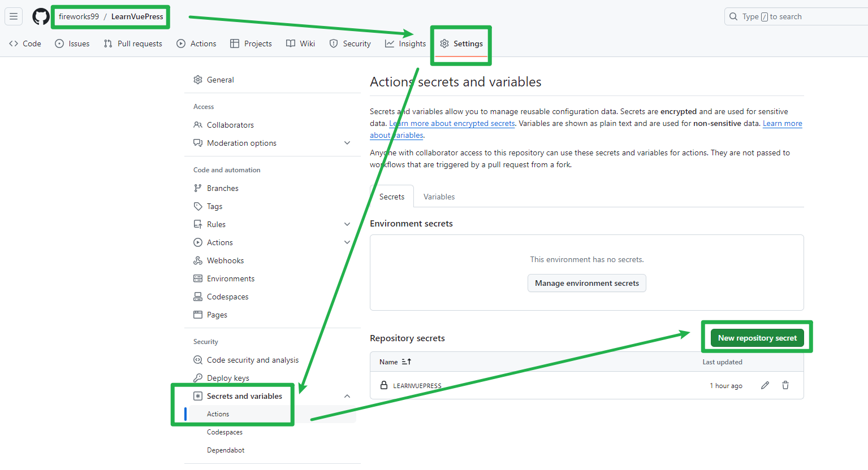
Task: Open Tags in Code and automation
Action: pos(214,206)
